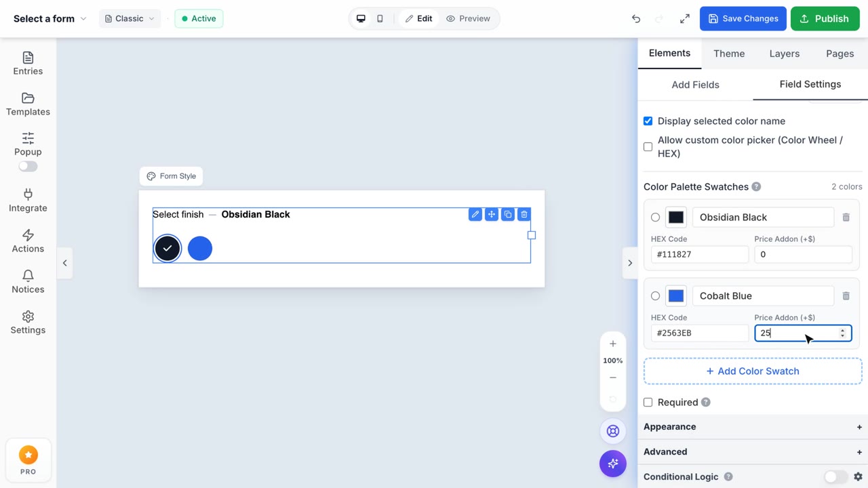
Task: Delete the Cobalt Blue swatch
Action: pos(846,296)
